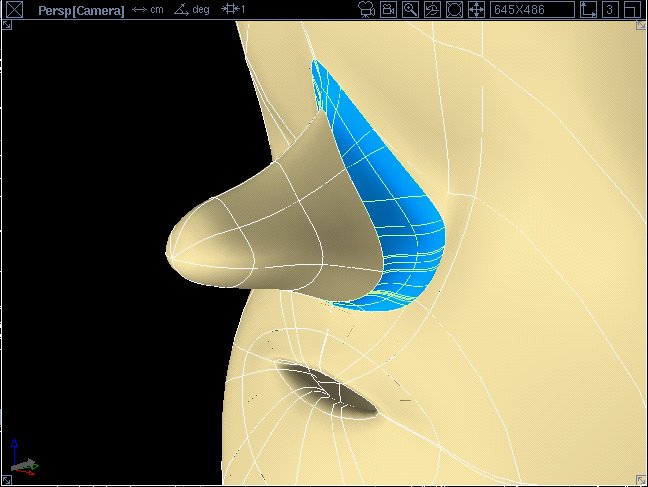Click the top-left corner resize handle
Viewport: 648px width, 487px height.
(x=7, y=25)
